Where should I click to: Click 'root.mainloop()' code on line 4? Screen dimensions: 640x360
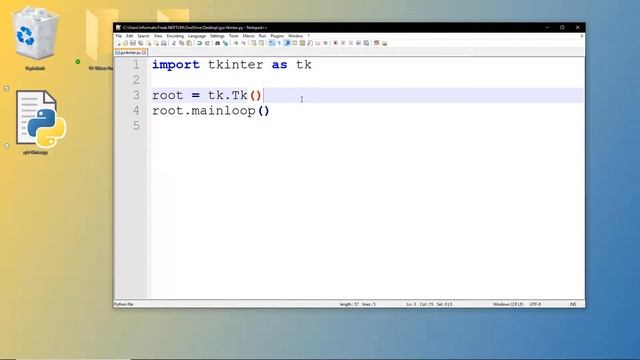pos(211,111)
